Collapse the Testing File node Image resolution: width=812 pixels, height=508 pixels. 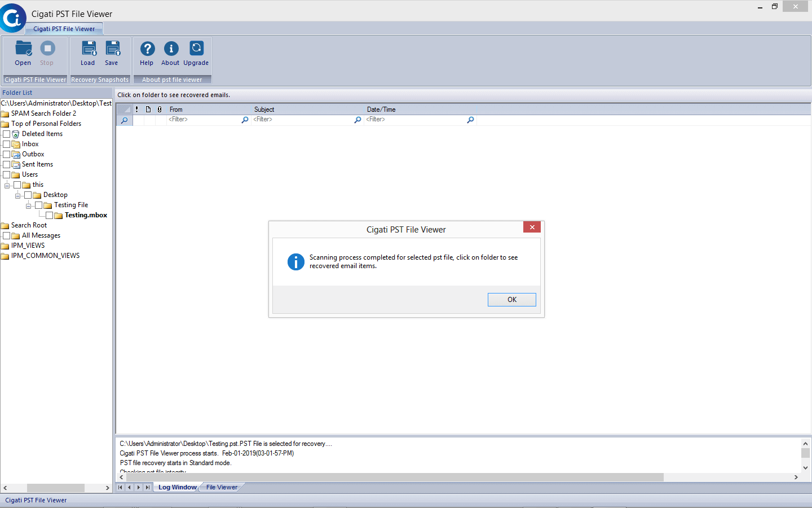28,205
